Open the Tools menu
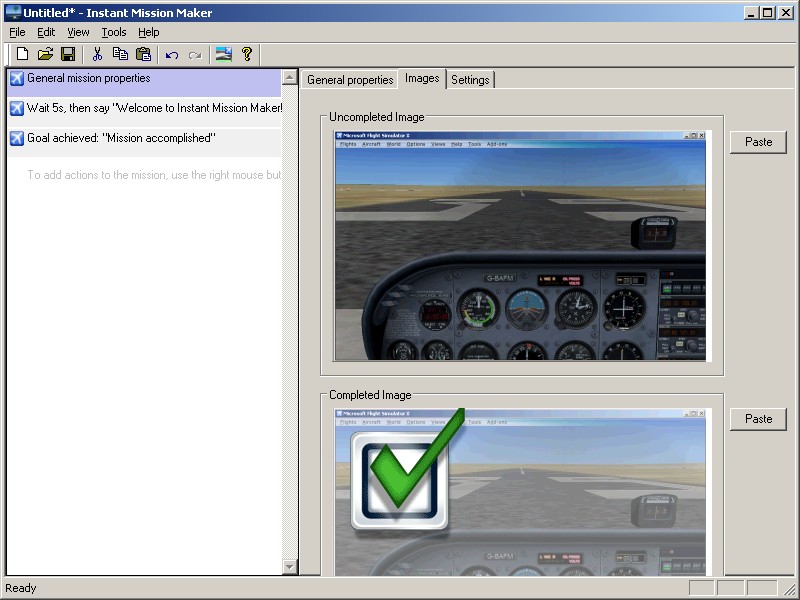 (114, 32)
